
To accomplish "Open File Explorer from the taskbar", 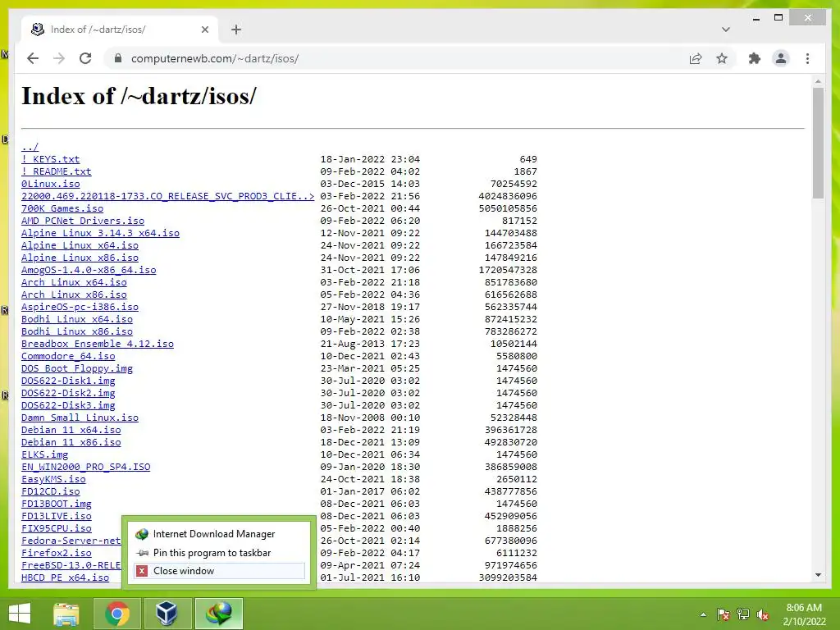I will click(x=66, y=614).
